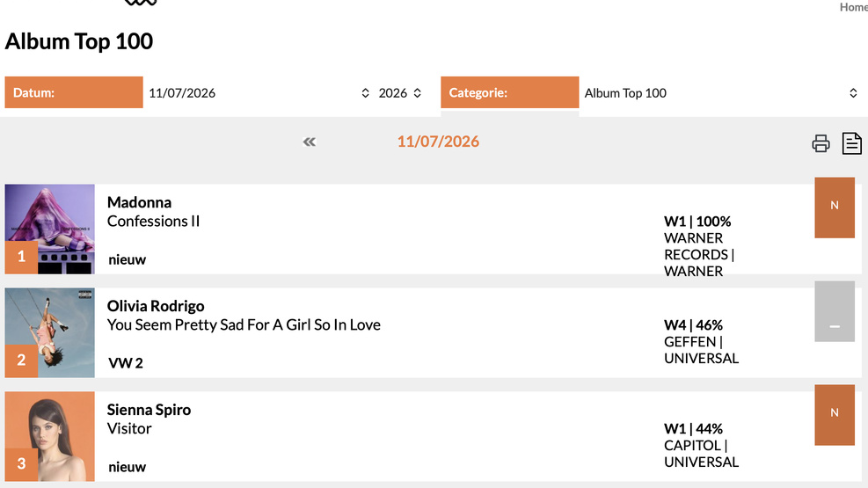Open album Visitor title
Screen dimensions: 868x488
(129, 429)
